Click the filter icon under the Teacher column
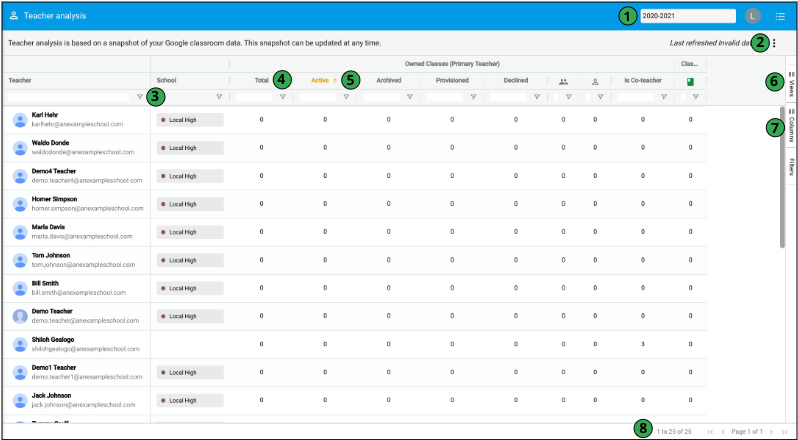This screenshot has width=798, height=440. [x=139, y=97]
